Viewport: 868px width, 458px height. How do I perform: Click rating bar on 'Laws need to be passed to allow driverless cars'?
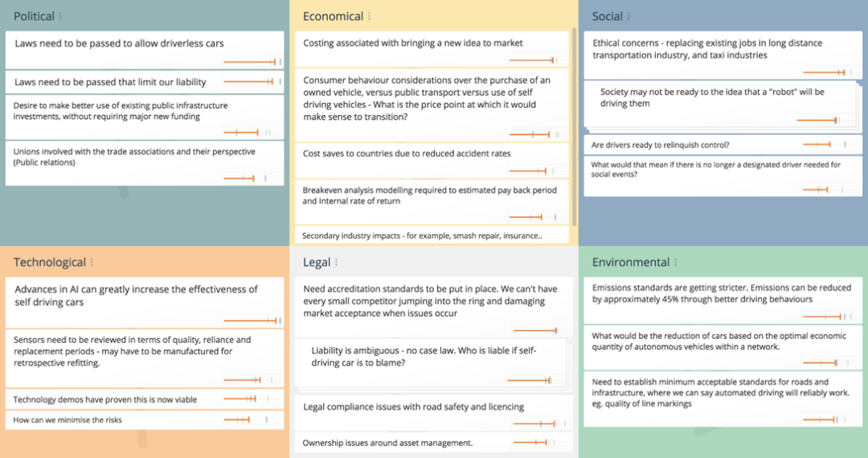(x=252, y=62)
